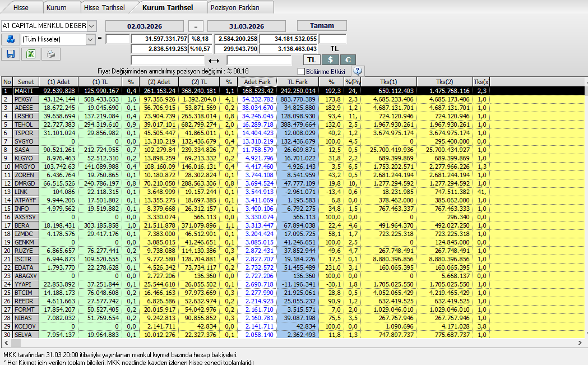Click the printer icon
This screenshot has height=365, width=588.
51,54
